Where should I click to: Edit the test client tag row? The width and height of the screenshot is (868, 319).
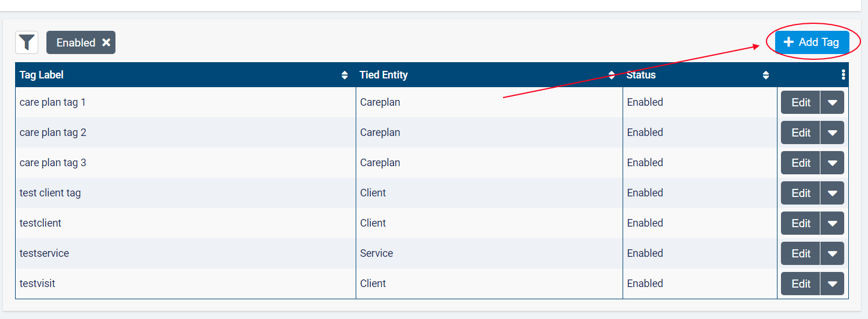(x=801, y=193)
